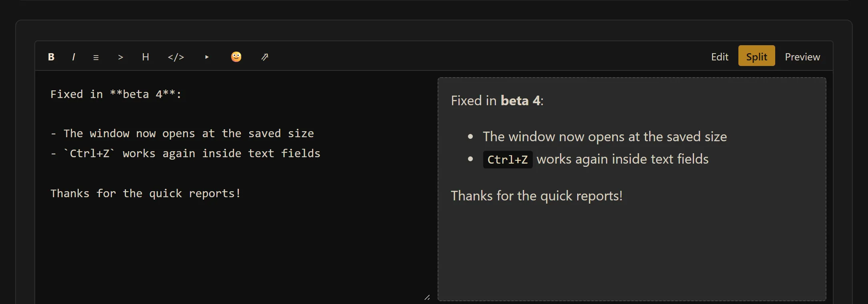868x304 pixels.
Task: Click the double-arrow toolbar icon
Action: (265, 57)
